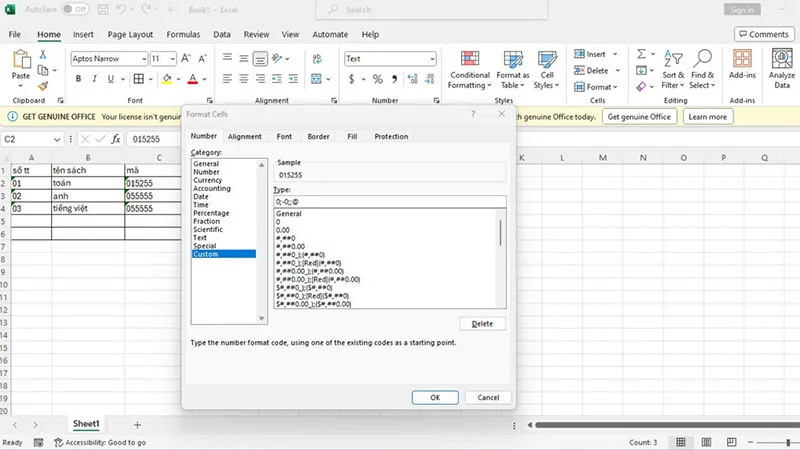Switch to the Border tab in Format Cells
Screen dimensions: 800x450
pyautogui.click(x=318, y=136)
